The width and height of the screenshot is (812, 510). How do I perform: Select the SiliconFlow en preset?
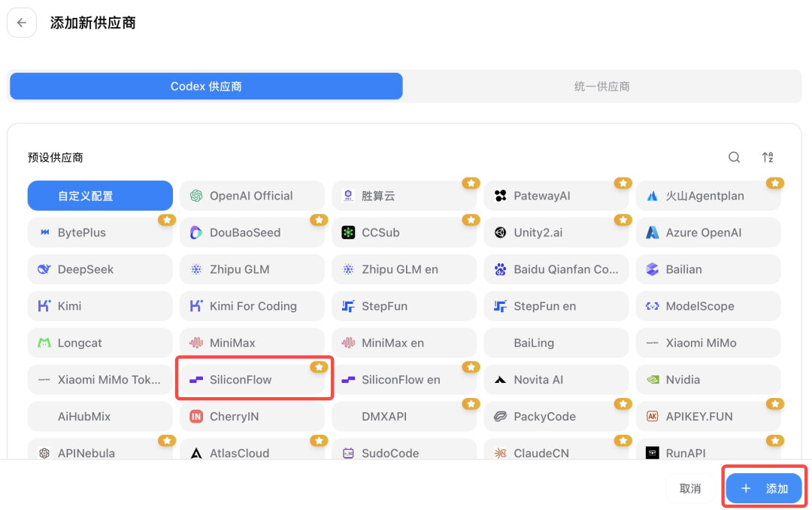404,380
